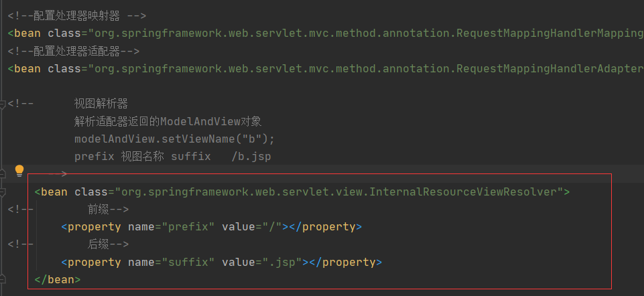Click 视图名称 in the prefix suffix comment
Image resolution: width=644 pixels, height=296 pixels.
click(x=141, y=157)
